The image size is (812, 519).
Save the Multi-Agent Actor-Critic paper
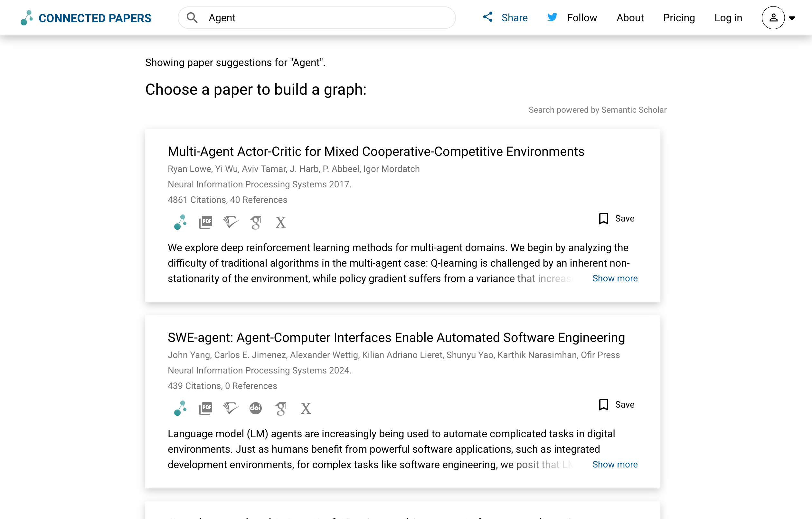[617, 219]
